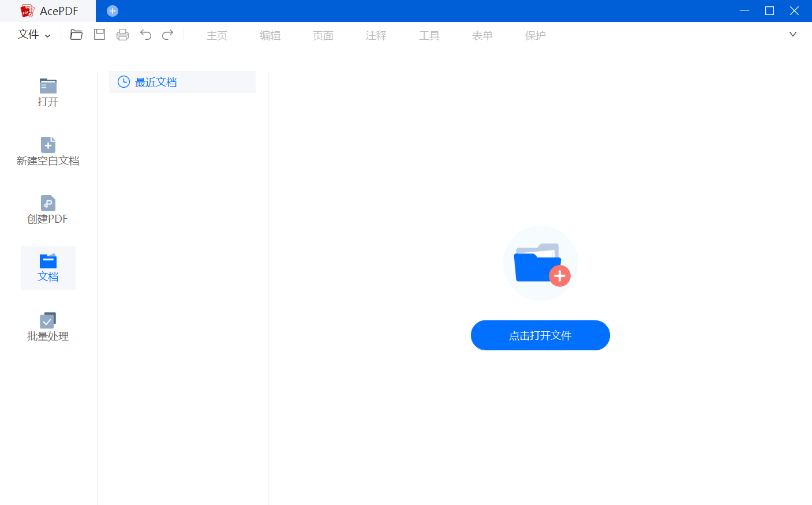Open the 文档 sidebar section

tap(48, 268)
